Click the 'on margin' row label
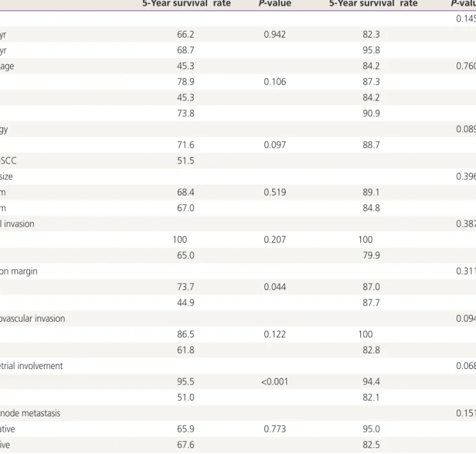 (19, 271)
